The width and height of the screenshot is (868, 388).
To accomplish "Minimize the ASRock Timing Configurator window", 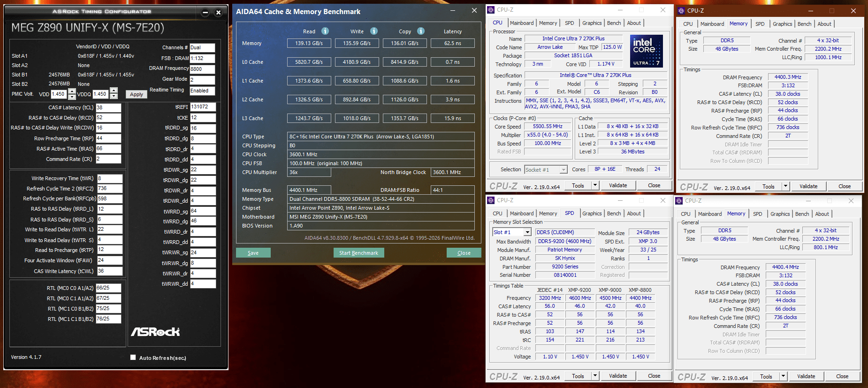I will 206,13.
